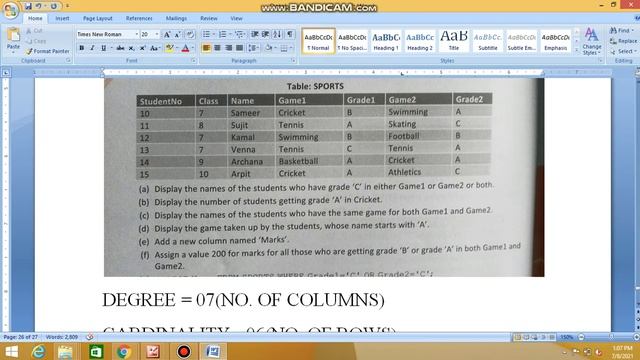
Task: Open the Times New Roman font dropdown
Action: [x=136, y=35]
